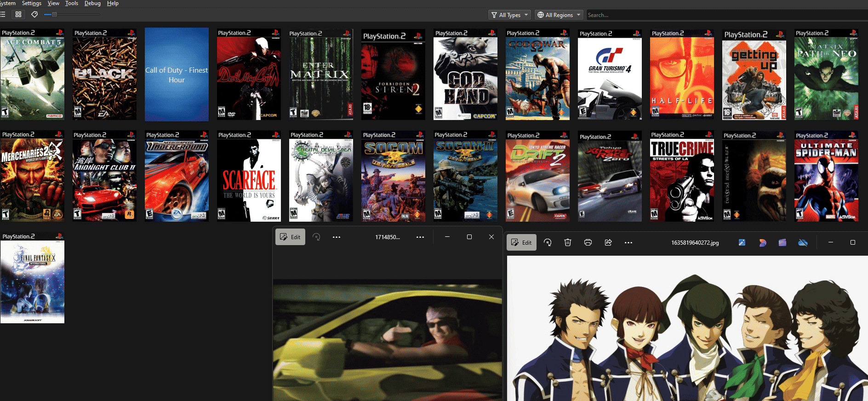Click the anime characters image in the 1635819640272.jpg window
The image size is (868, 401).
[x=687, y=328]
